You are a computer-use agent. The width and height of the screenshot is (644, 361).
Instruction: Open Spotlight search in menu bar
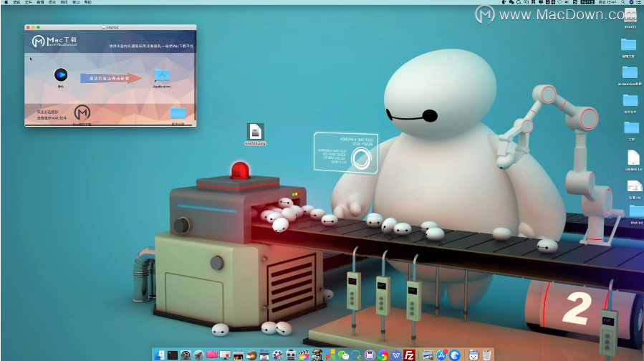[x=623, y=2]
